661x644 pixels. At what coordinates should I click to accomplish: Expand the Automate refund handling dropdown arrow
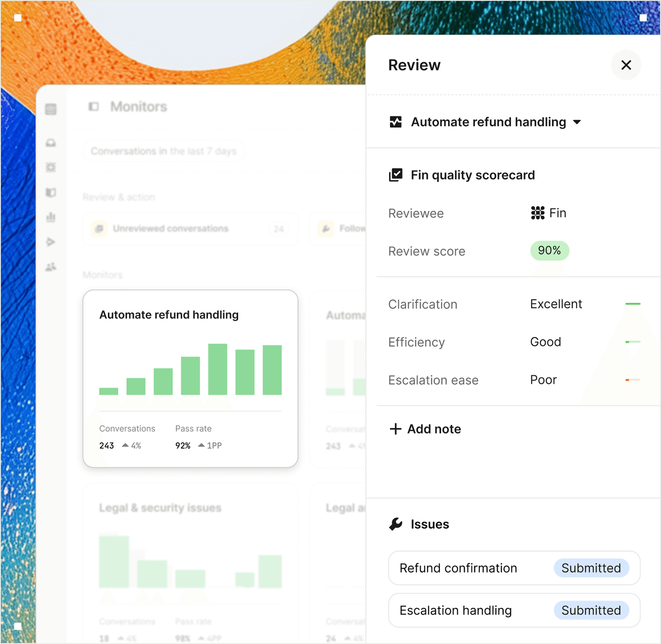click(577, 122)
